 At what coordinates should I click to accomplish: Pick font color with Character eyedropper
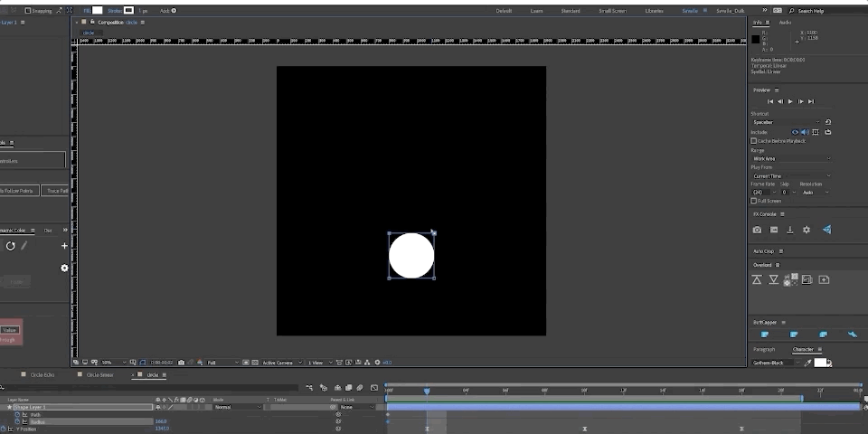pos(807,363)
